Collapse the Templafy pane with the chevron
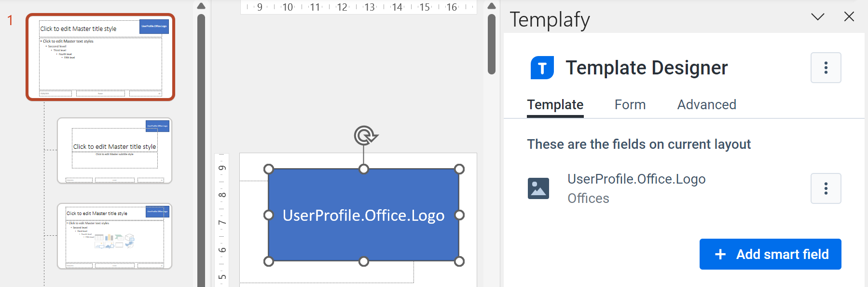The image size is (868, 287). [818, 16]
